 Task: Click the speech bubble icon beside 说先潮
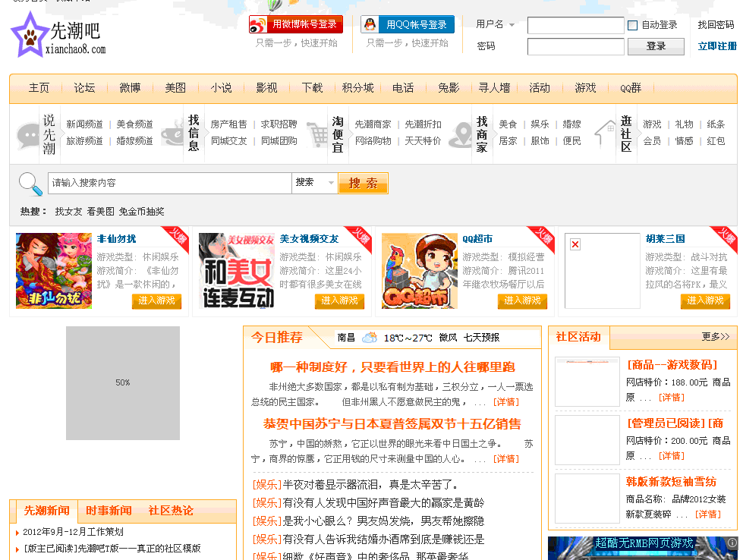coord(27,135)
